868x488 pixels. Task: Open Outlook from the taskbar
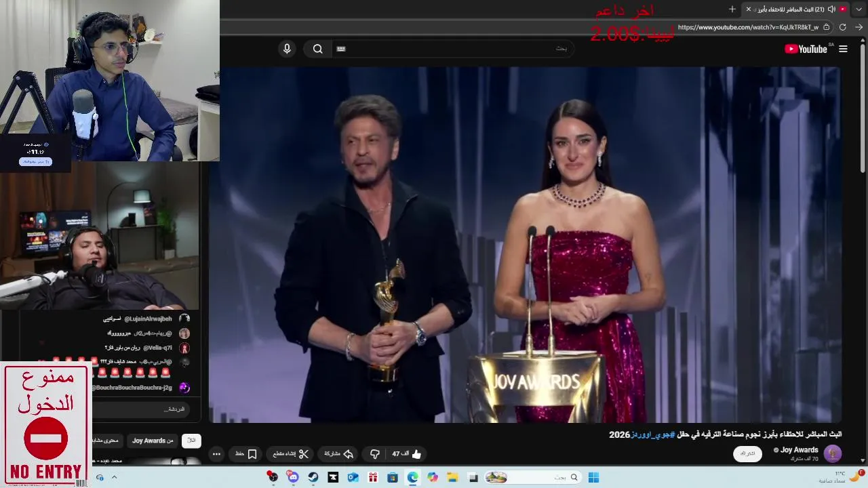tap(353, 478)
